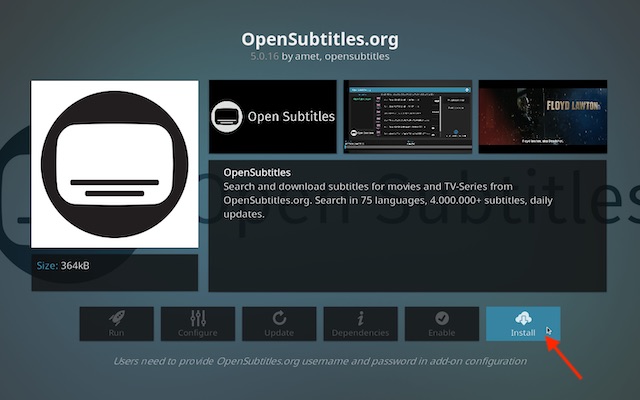The height and width of the screenshot is (400, 640).
Task: Click the version 5.0.16 author line
Action: (320, 56)
